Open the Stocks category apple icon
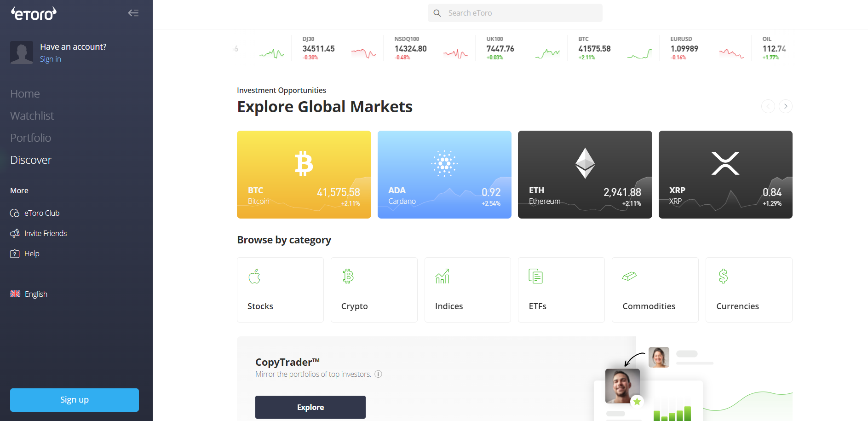 [254, 276]
